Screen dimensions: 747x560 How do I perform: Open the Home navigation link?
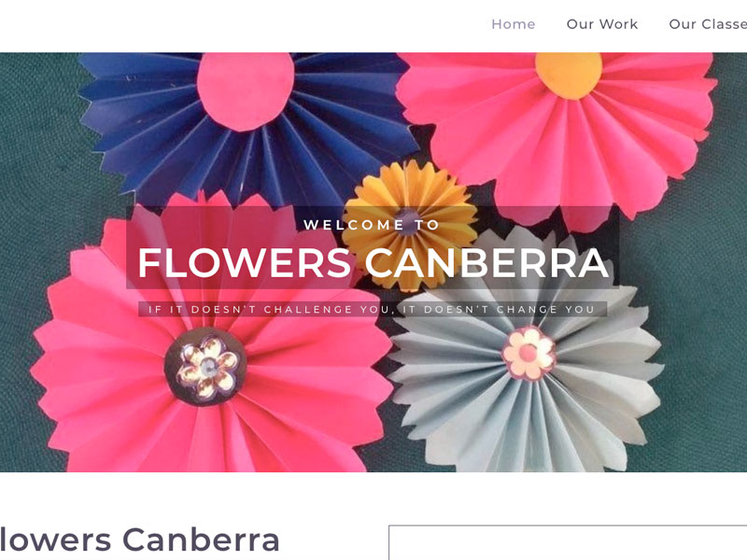point(513,24)
